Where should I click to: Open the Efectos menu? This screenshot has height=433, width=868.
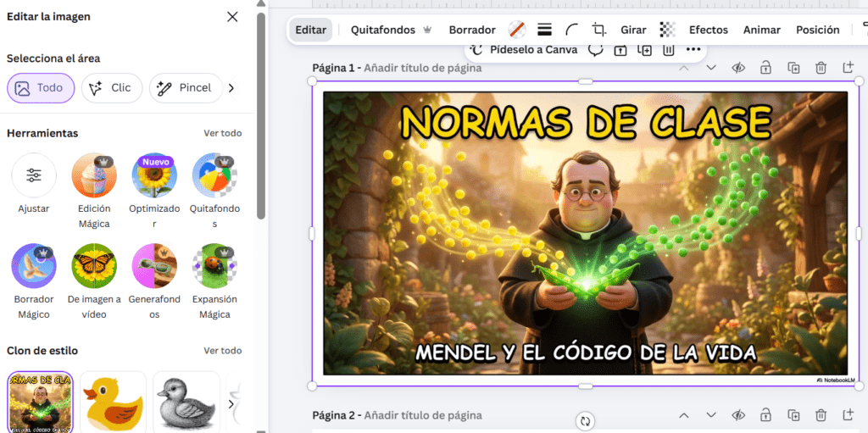coord(708,30)
